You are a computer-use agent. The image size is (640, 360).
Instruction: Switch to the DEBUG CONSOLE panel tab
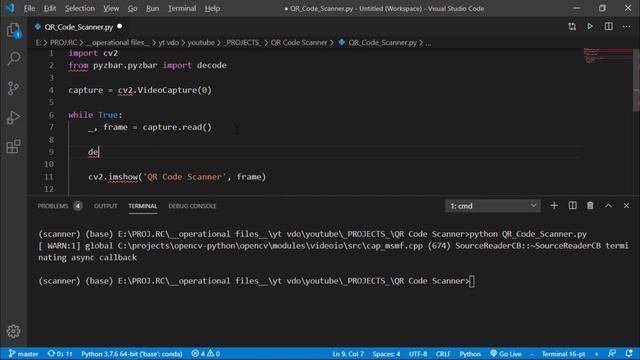point(192,206)
